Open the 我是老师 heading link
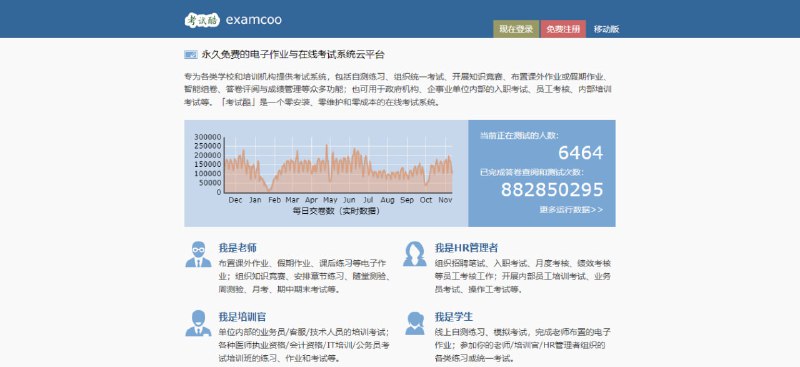The height and width of the screenshot is (367, 800). coord(237,248)
